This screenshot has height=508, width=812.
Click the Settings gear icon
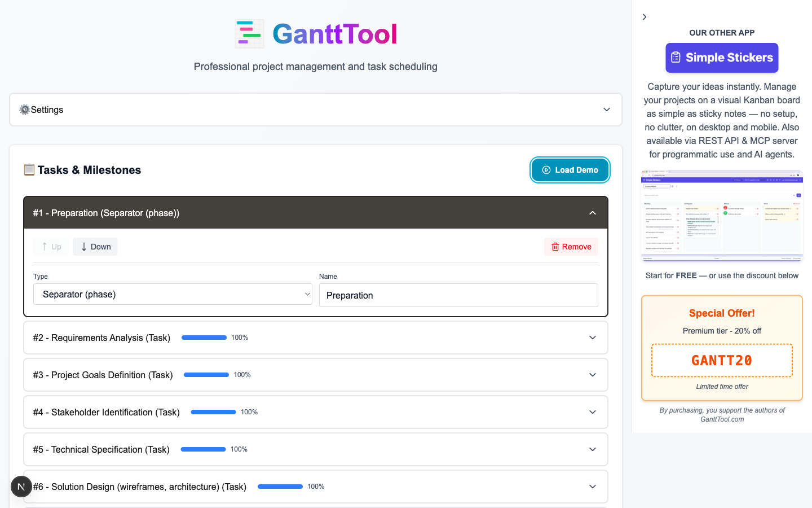point(24,110)
